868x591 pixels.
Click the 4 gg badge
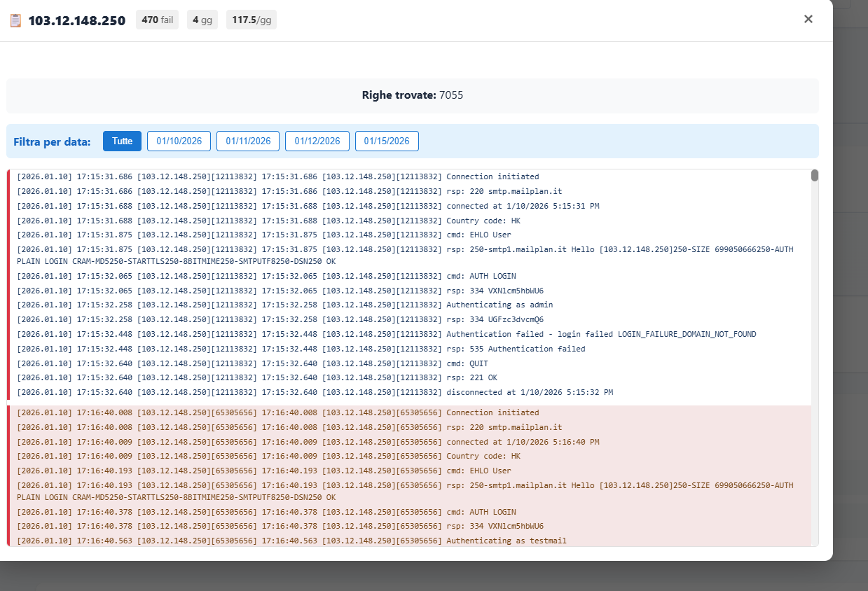pos(202,20)
